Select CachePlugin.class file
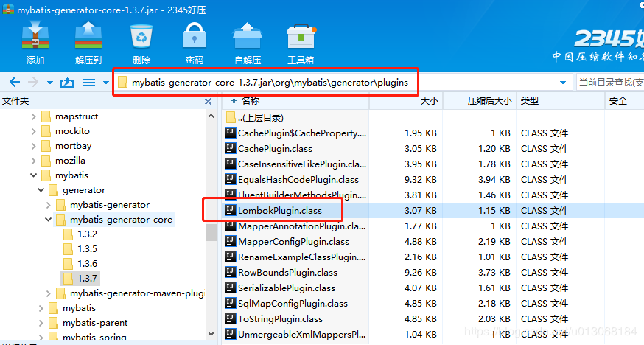Screen dimensions: 644x345 click(x=269, y=149)
